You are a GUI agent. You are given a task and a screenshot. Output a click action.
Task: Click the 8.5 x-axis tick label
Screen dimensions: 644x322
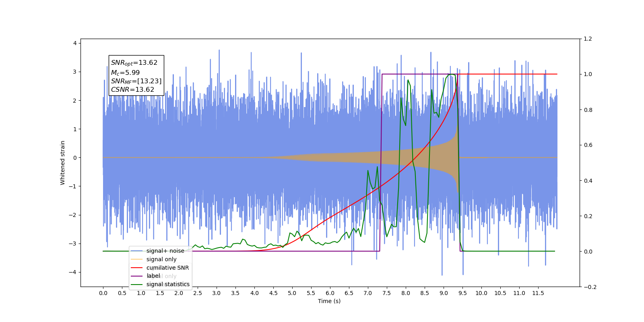pos(425,293)
